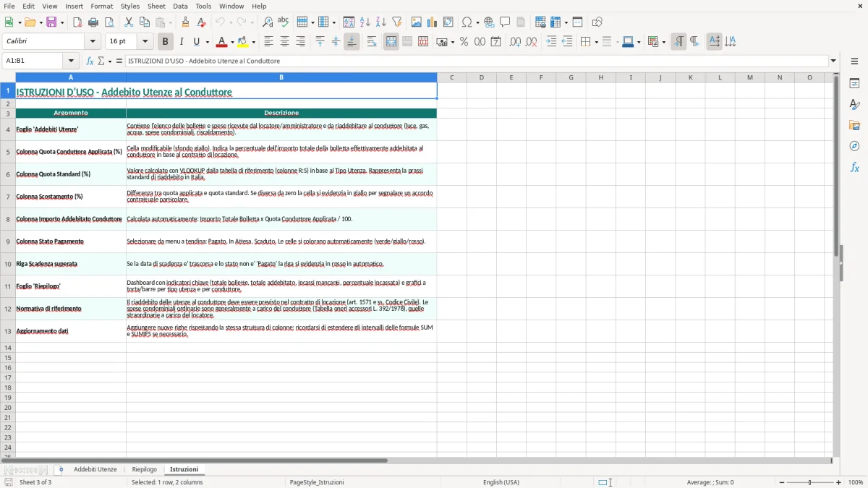Expand the formula bar

coord(833,61)
